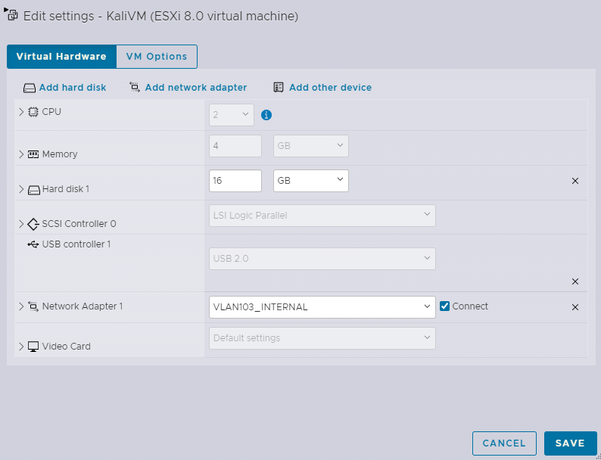This screenshot has width=601, height=460.
Task: Remove USB controller 1 with X icon
Action: [575, 282]
